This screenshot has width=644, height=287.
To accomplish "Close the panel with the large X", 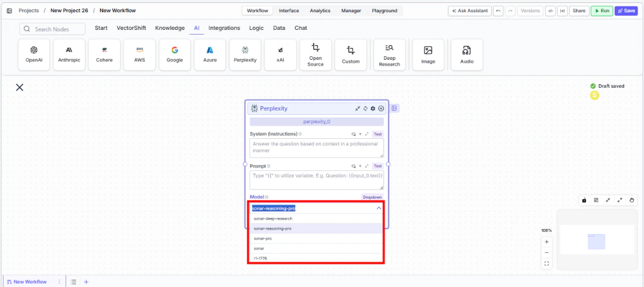I will [19, 87].
